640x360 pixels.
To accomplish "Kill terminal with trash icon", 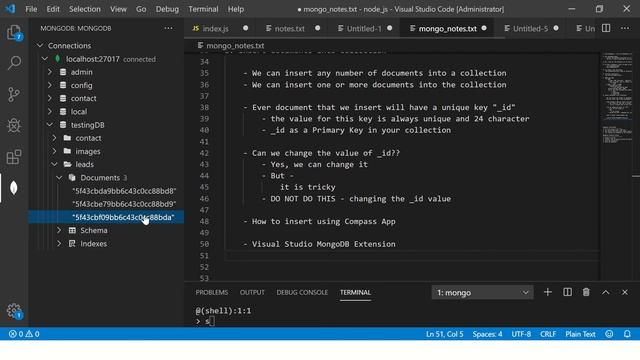I will (586, 292).
